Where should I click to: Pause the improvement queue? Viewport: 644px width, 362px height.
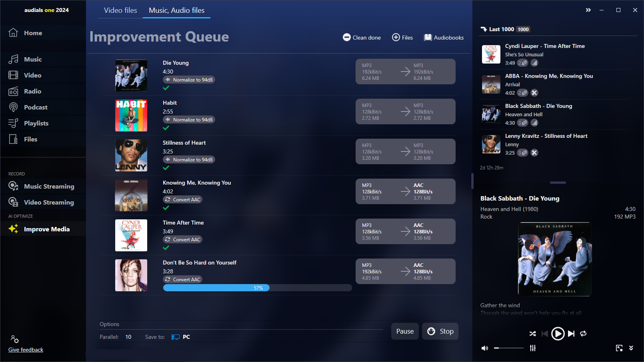click(x=405, y=331)
